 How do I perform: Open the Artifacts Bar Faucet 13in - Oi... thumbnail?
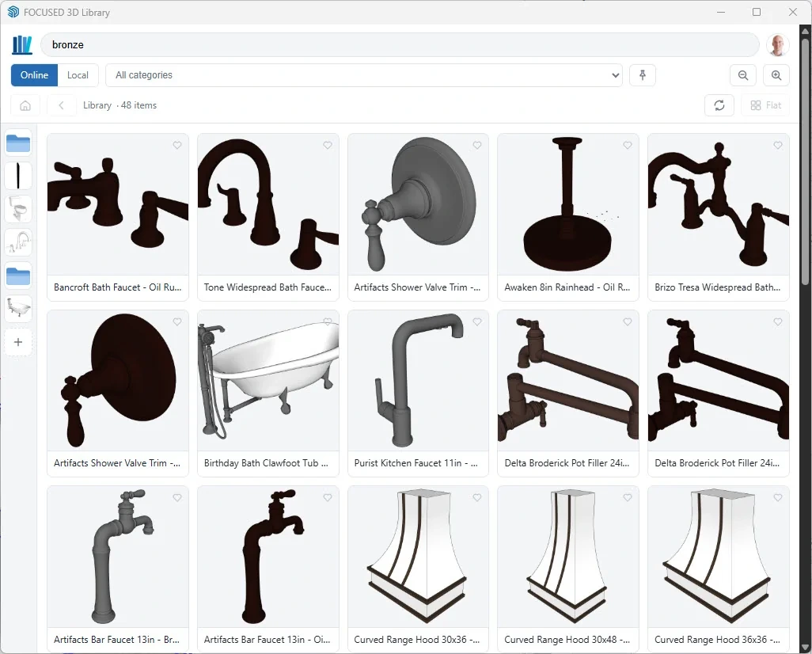click(x=268, y=557)
